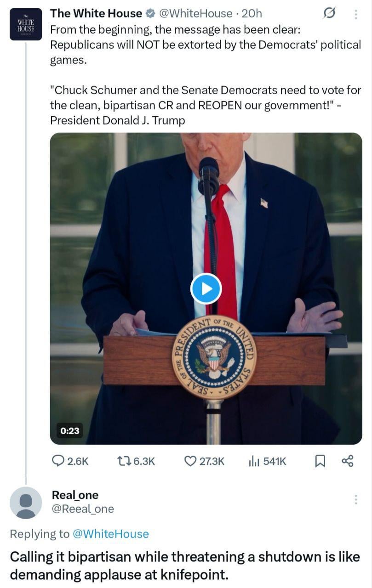Share the White House post
The width and height of the screenshot is (372, 588).
click(x=348, y=461)
